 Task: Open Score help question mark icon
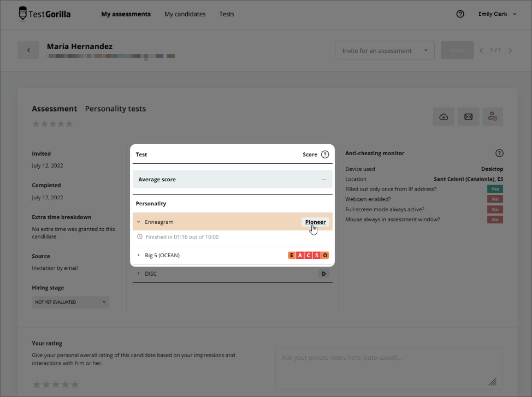[x=325, y=155]
